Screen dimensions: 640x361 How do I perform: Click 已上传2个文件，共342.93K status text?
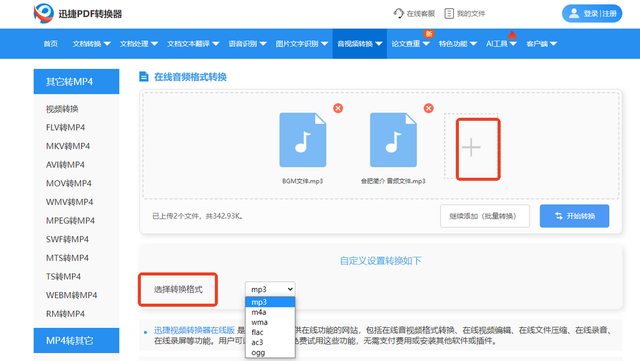coord(198,216)
